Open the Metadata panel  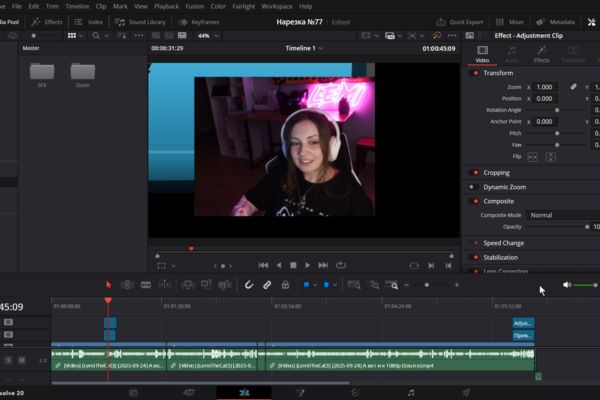555,22
